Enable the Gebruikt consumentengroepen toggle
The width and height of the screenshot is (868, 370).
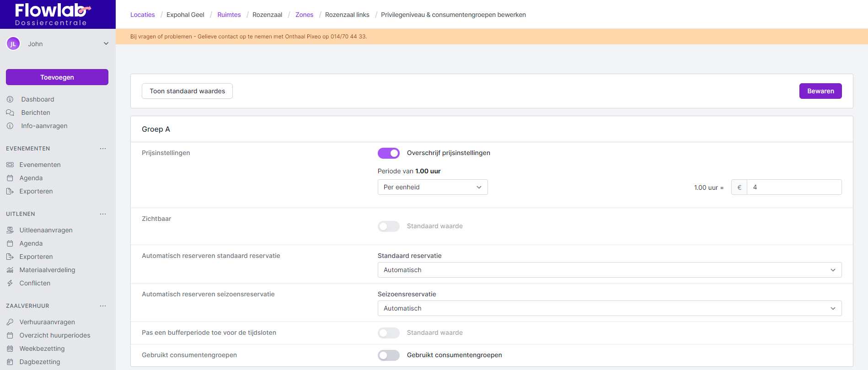388,355
